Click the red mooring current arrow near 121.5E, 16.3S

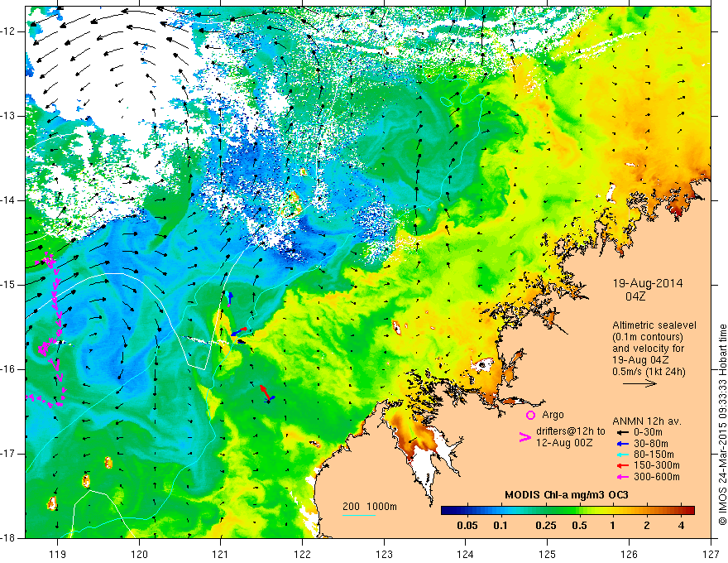point(265,392)
